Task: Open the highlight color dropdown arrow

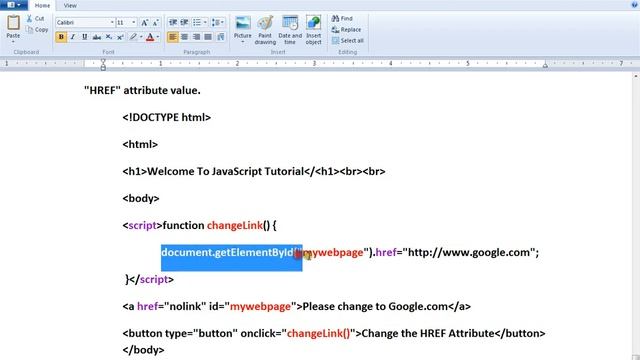Action: pos(141,37)
